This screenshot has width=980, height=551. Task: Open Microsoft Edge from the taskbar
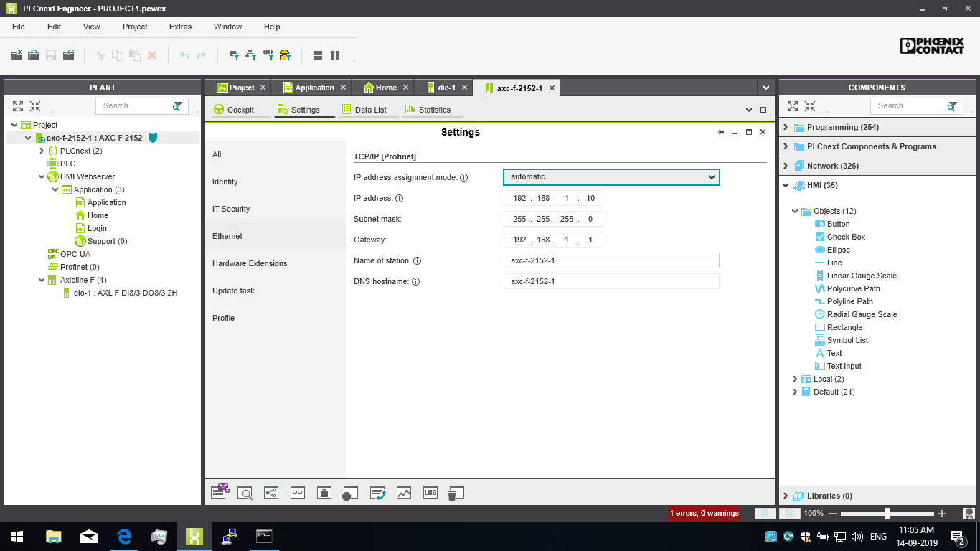pos(124,536)
